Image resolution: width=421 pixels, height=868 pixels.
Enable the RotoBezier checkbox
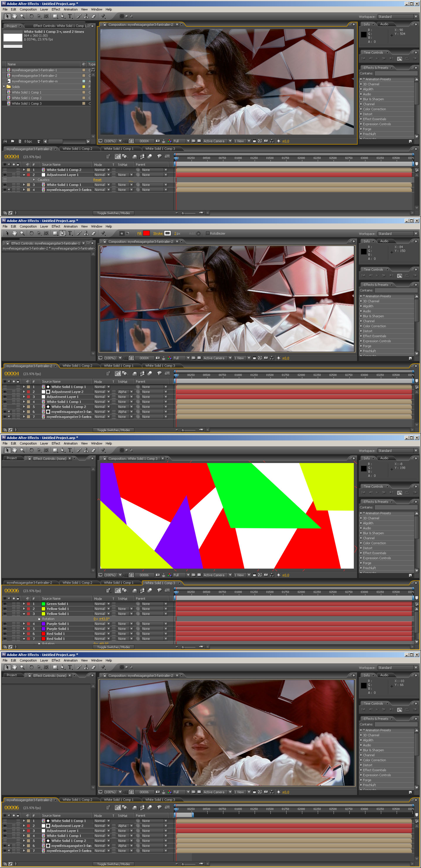[x=208, y=233]
